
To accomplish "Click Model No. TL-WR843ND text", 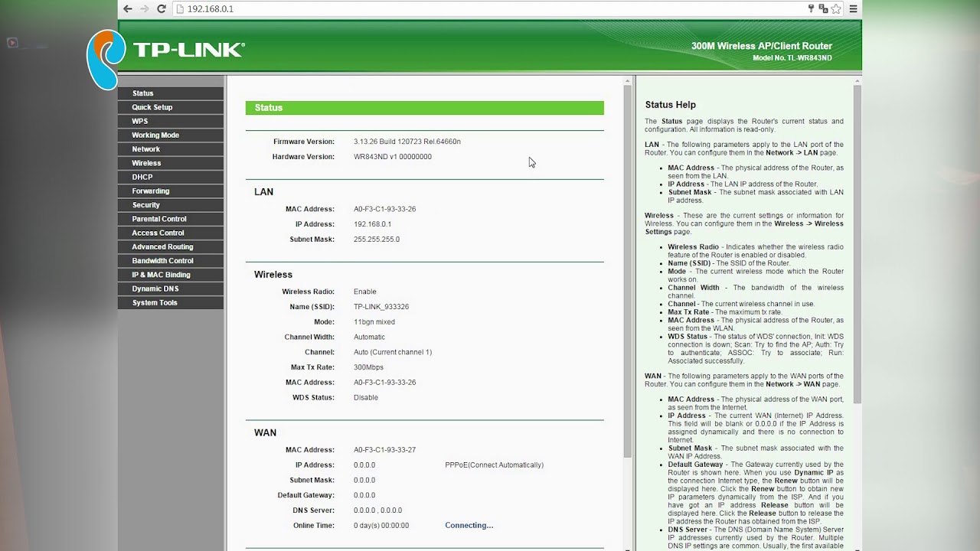I will click(792, 58).
